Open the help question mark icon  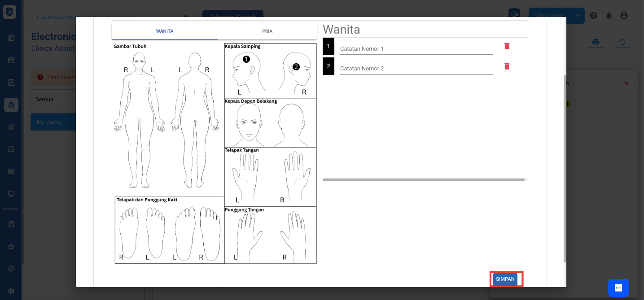tap(594, 16)
